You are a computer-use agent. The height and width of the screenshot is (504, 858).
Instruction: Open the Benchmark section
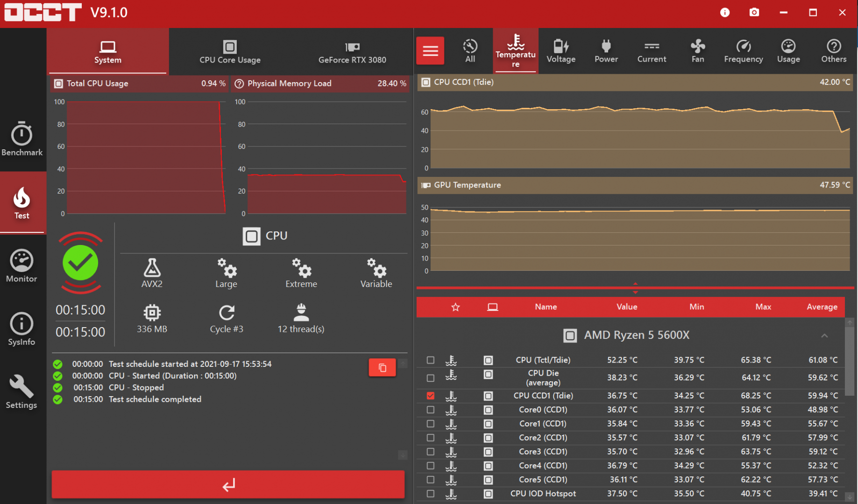pos(22,139)
